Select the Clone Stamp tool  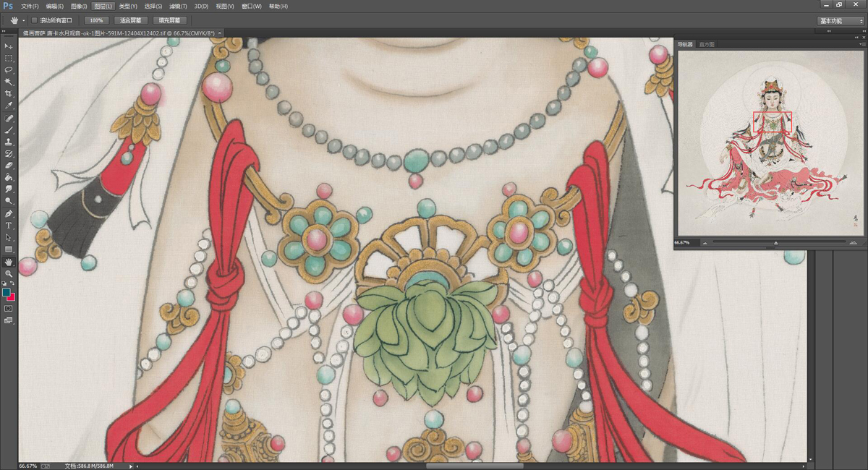pos(9,142)
